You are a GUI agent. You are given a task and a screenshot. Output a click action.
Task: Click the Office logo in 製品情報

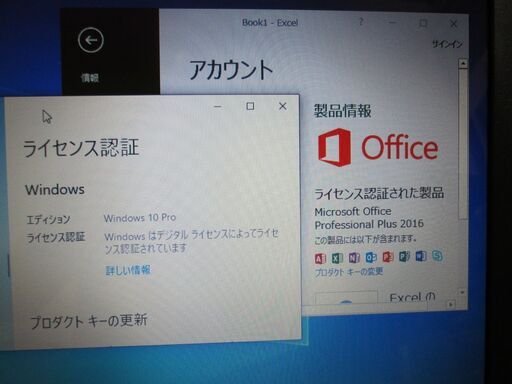click(x=378, y=147)
